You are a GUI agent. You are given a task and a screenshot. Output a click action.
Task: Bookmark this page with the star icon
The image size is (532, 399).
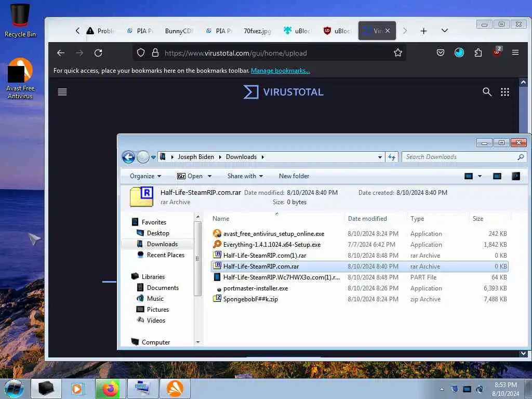[x=397, y=52]
